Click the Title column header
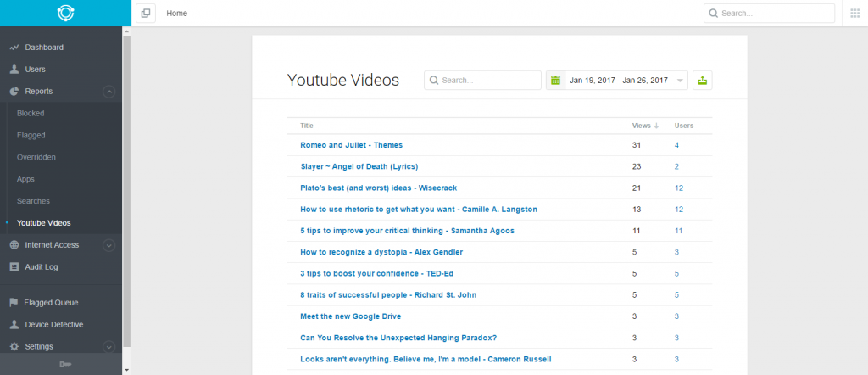 [x=307, y=126]
